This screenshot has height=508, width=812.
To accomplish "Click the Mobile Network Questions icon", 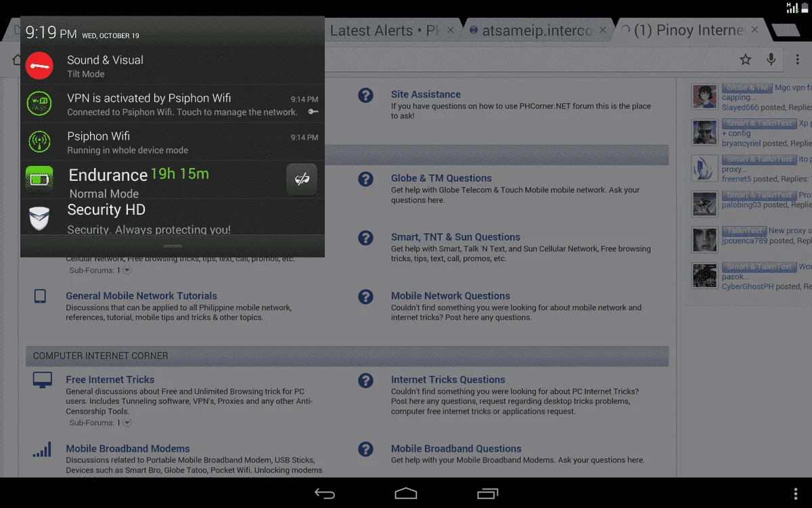I will 365,297.
